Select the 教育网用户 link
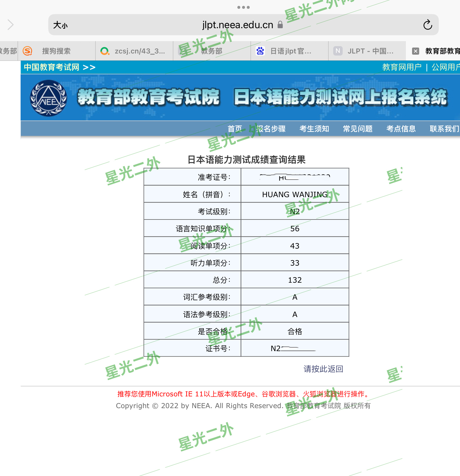The height and width of the screenshot is (476, 460). (402, 67)
